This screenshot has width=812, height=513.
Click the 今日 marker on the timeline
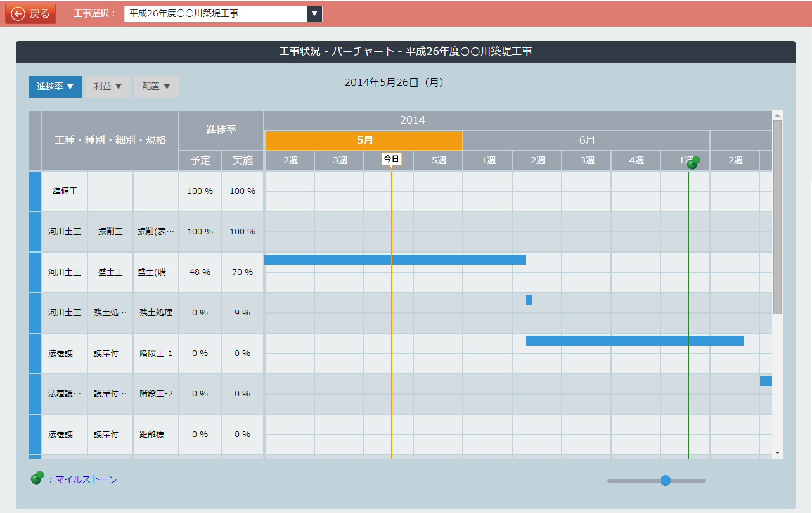pos(392,159)
